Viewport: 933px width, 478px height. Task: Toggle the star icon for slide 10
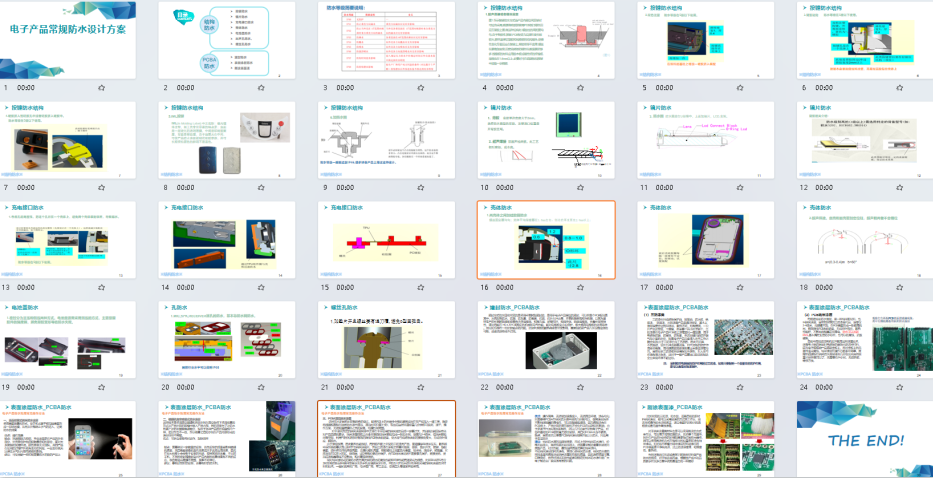581,188
